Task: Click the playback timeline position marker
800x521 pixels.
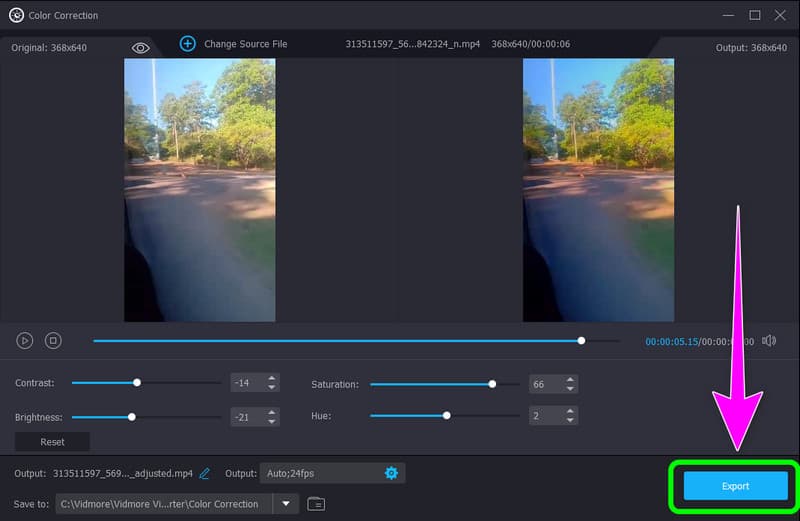Action: click(x=581, y=341)
